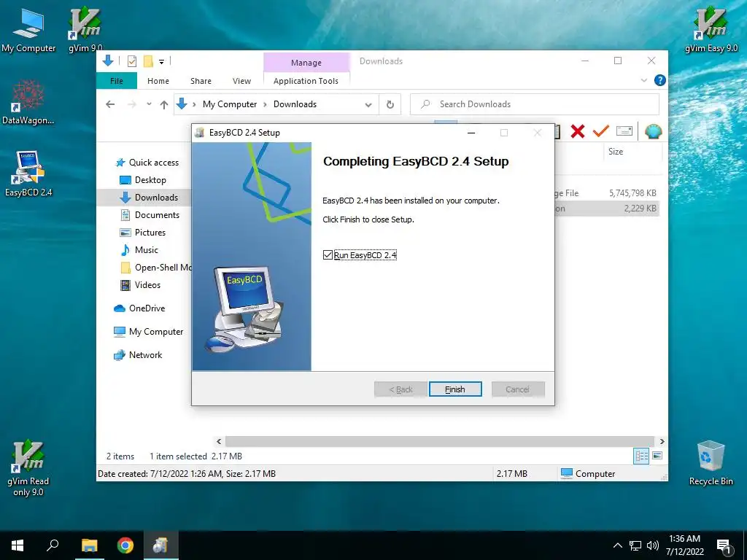The width and height of the screenshot is (747, 560).
Task: Open the File tab in Explorer
Action: [117, 81]
